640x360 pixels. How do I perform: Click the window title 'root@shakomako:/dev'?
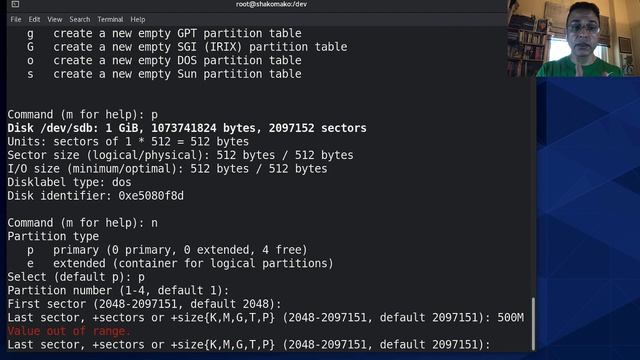[x=271, y=4]
